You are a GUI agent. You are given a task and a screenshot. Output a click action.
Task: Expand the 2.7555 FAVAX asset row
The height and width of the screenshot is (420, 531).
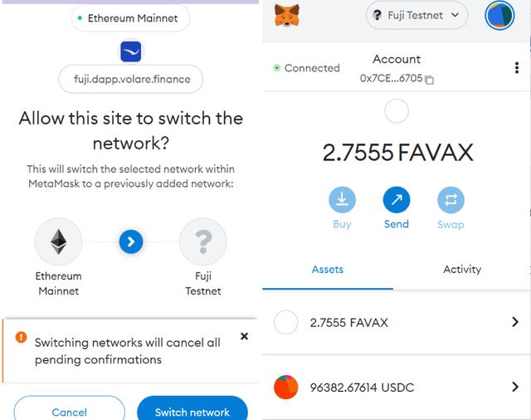[397, 322]
